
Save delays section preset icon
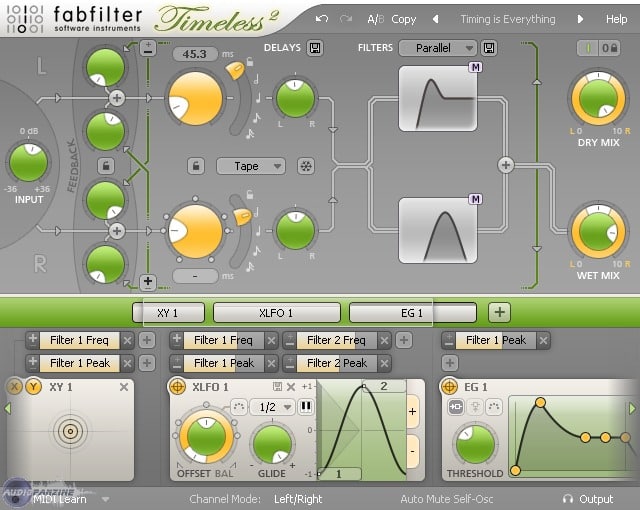click(315, 48)
